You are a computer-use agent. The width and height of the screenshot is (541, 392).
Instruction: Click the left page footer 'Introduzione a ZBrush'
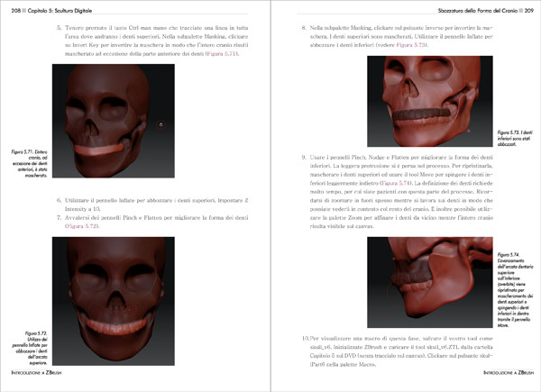point(36,373)
